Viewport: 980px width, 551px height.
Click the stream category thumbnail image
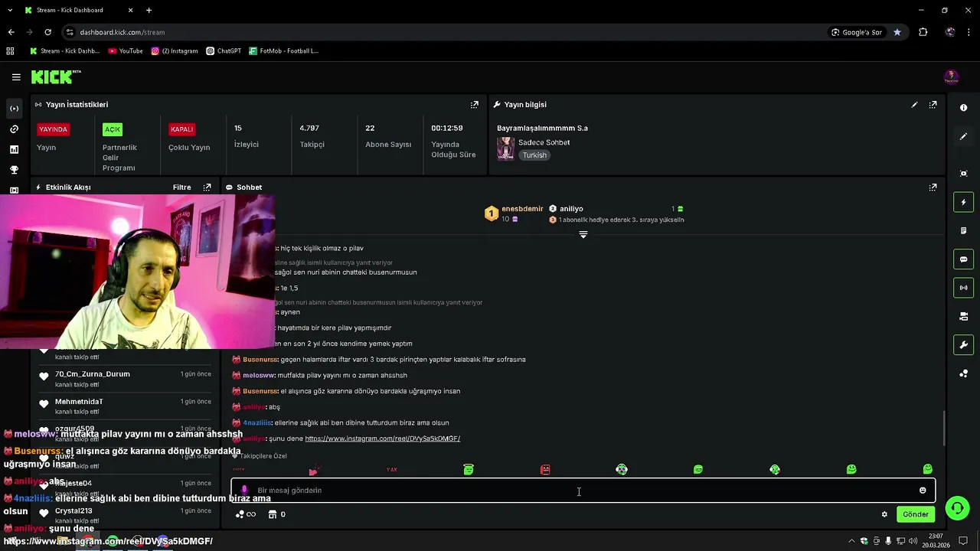pyautogui.click(x=505, y=148)
